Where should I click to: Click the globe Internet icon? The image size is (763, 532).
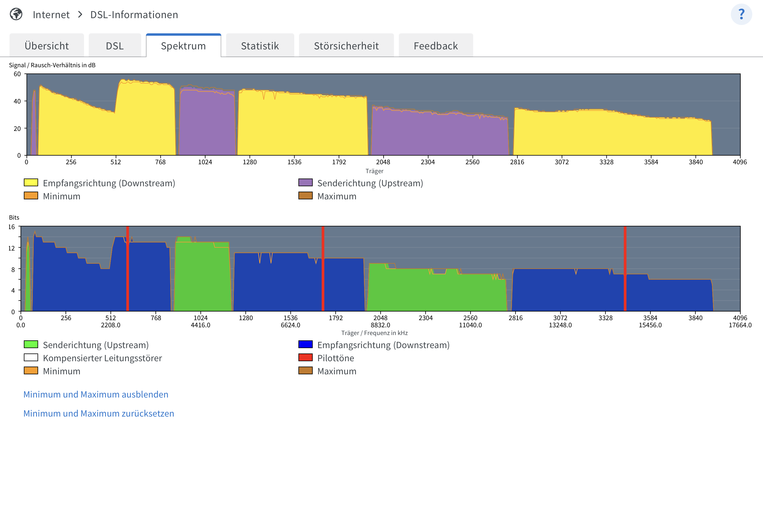16,14
